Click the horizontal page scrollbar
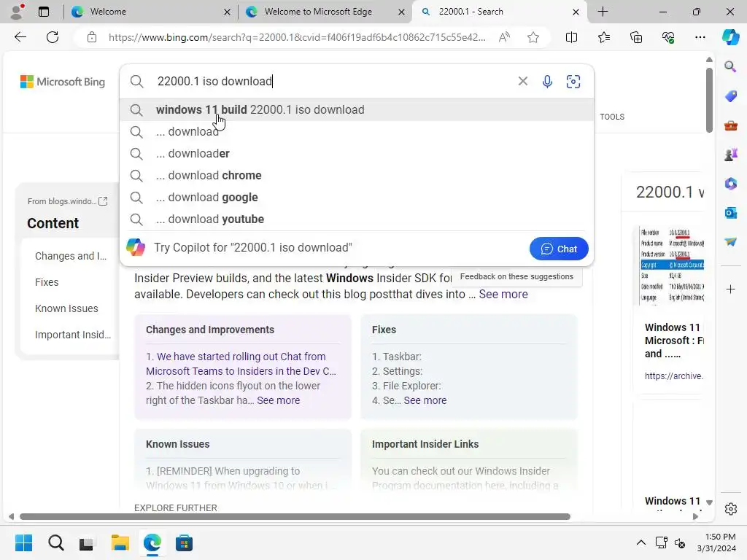The height and width of the screenshot is (560, 747). (295, 517)
